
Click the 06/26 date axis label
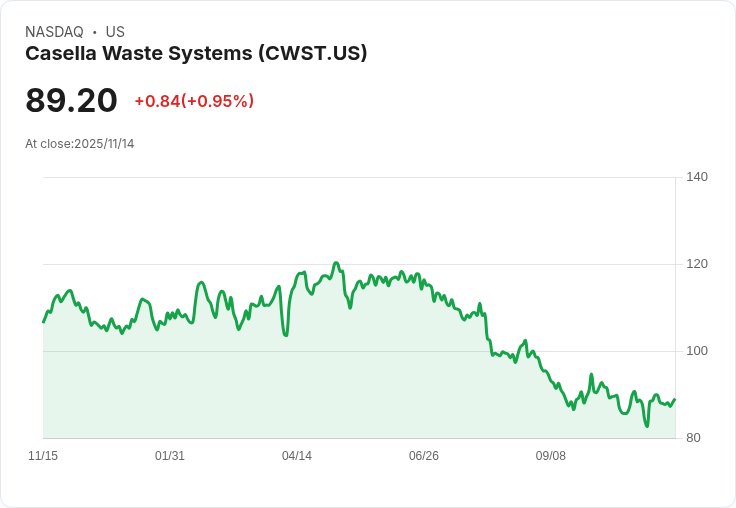point(424,456)
